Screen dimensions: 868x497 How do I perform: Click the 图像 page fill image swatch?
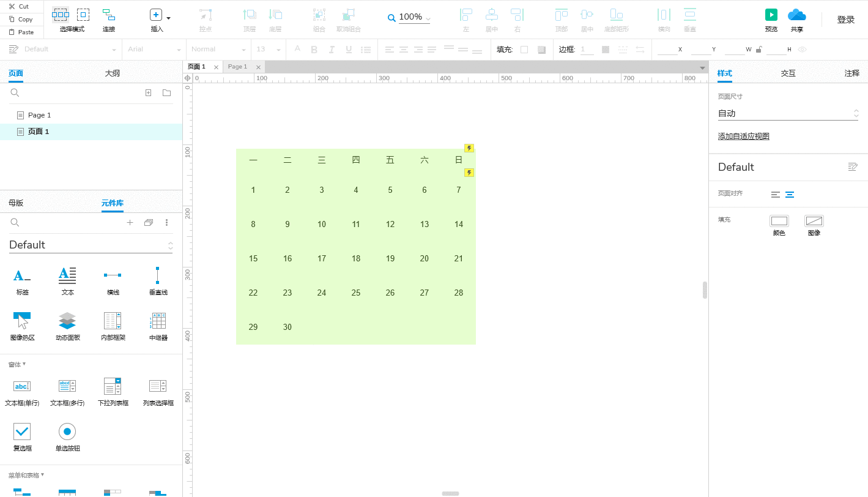pos(814,221)
